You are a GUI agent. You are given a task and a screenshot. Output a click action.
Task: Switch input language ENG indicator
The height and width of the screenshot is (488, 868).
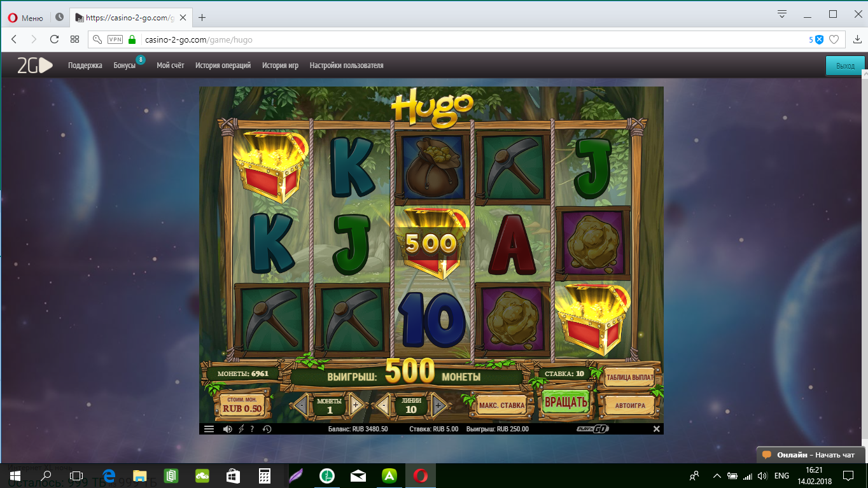(x=781, y=475)
